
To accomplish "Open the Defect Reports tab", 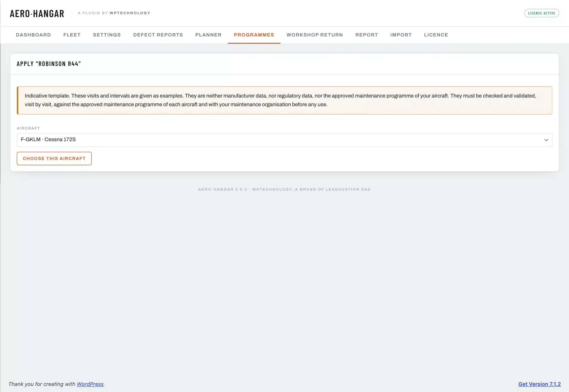I will click(158, 35).
